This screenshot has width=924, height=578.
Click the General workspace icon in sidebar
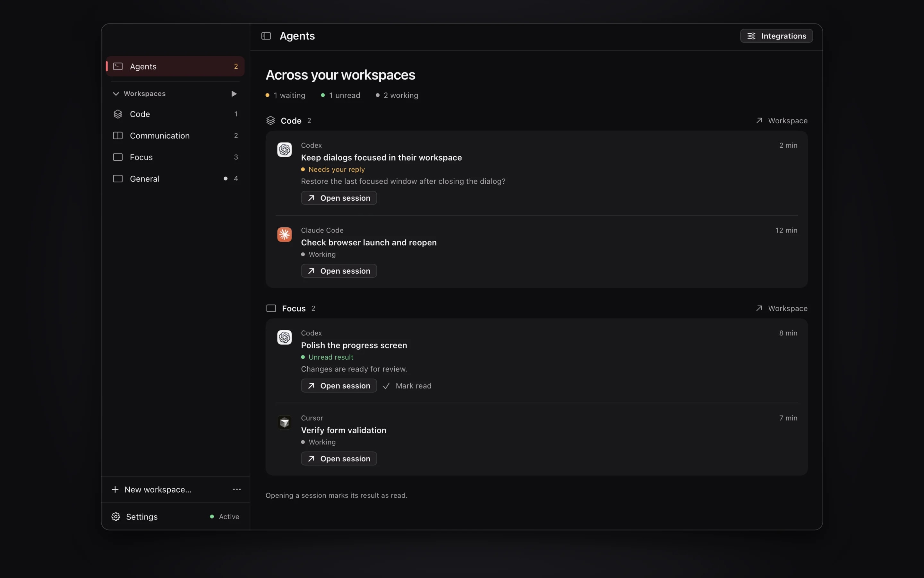point(118,179)
